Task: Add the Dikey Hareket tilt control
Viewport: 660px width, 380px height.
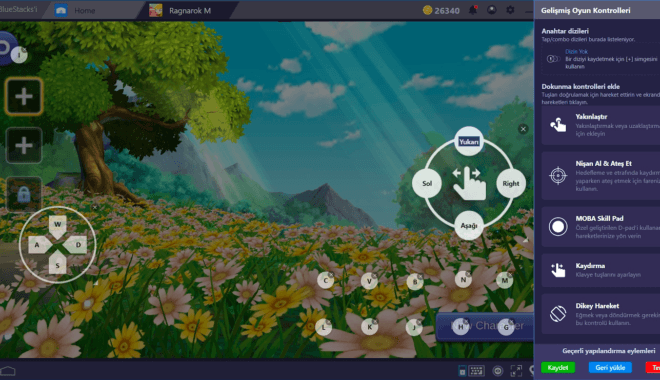Action: coord(601,314)
